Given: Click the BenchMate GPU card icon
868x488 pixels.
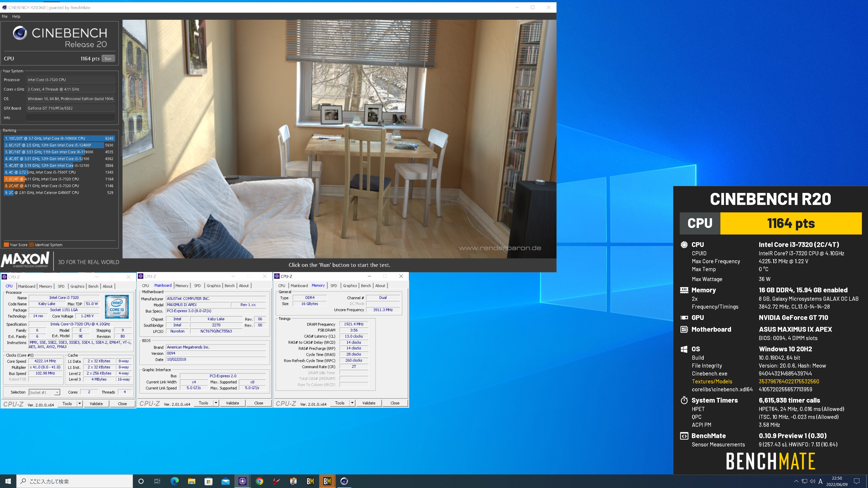Looking at the screenshot, I should coord(684,318).
